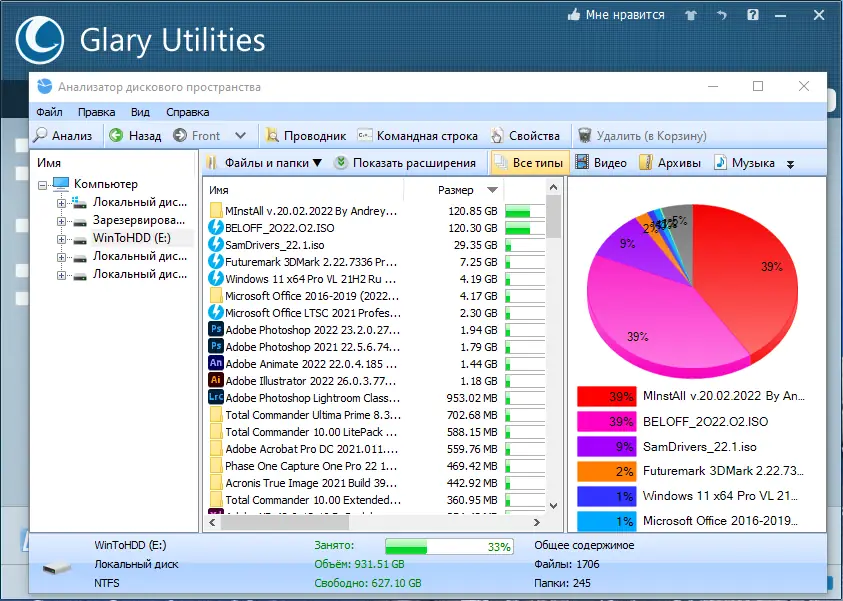The width and height of the screenshot is (843, 601).
Task: Open the Справка menu
Action: (188, 112)
